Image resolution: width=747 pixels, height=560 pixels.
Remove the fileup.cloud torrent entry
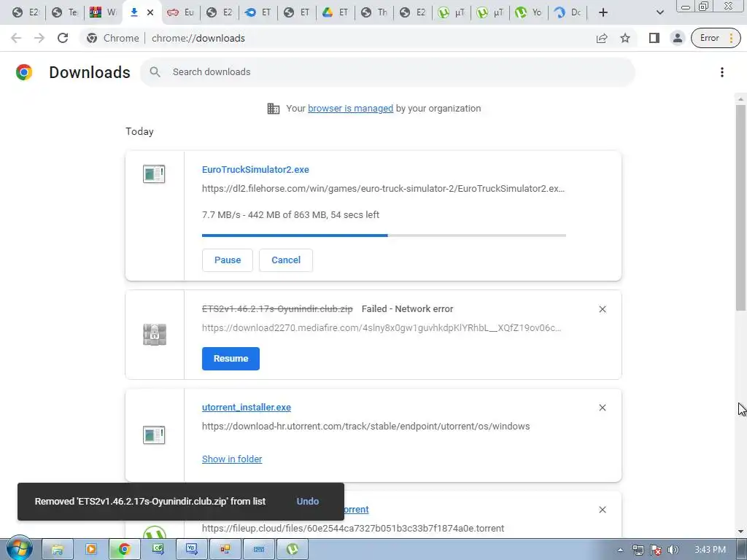[x=602, y=510]
